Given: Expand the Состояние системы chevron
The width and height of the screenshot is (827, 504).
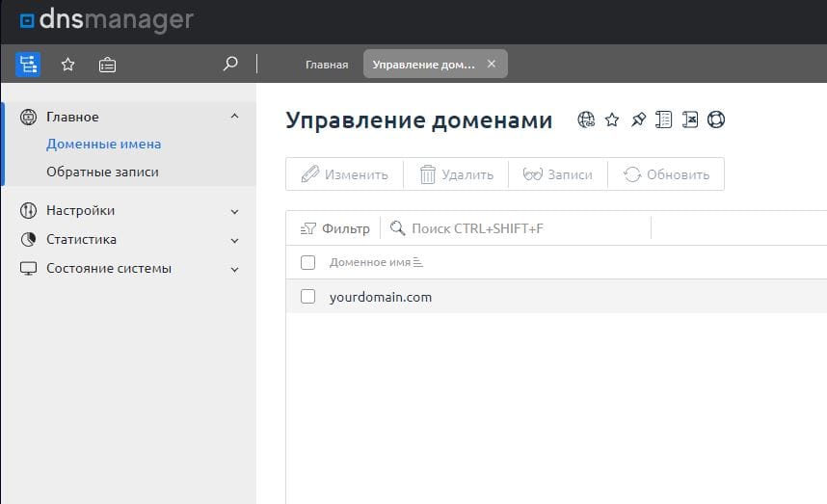Looking at the screenshot, I should 235,270.
